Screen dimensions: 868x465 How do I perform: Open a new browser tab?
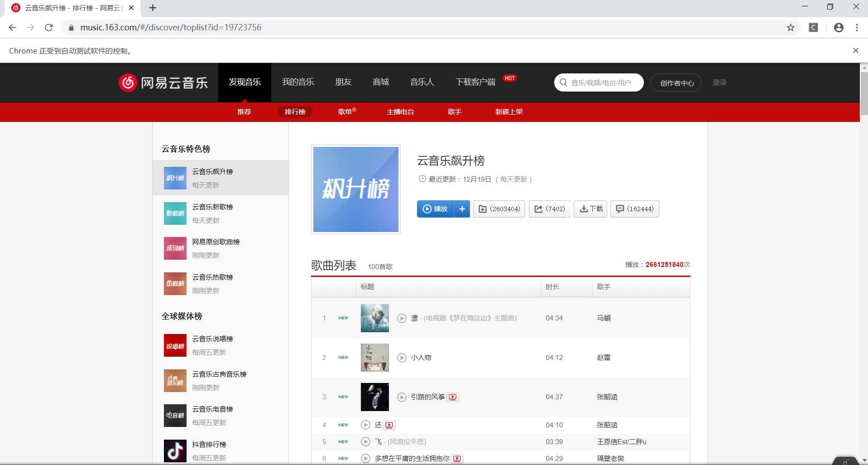(153, 8)
